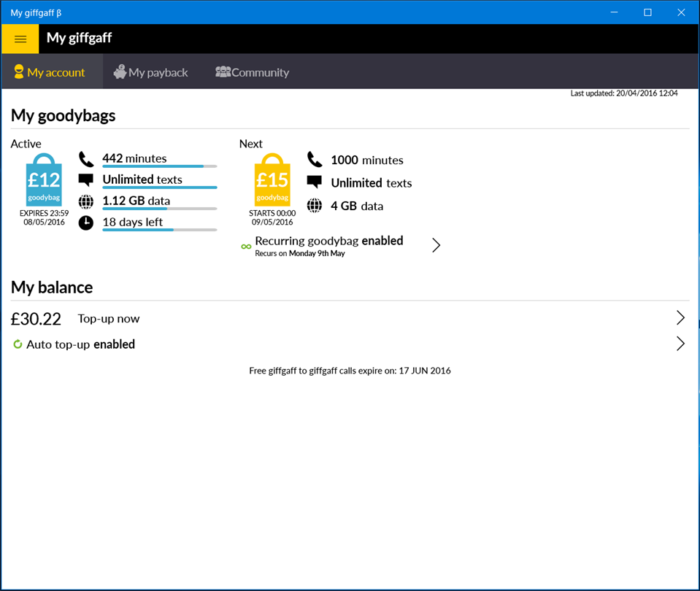700x591 pixels.
Task: Open the My payback tab
Action: point(151,72)
